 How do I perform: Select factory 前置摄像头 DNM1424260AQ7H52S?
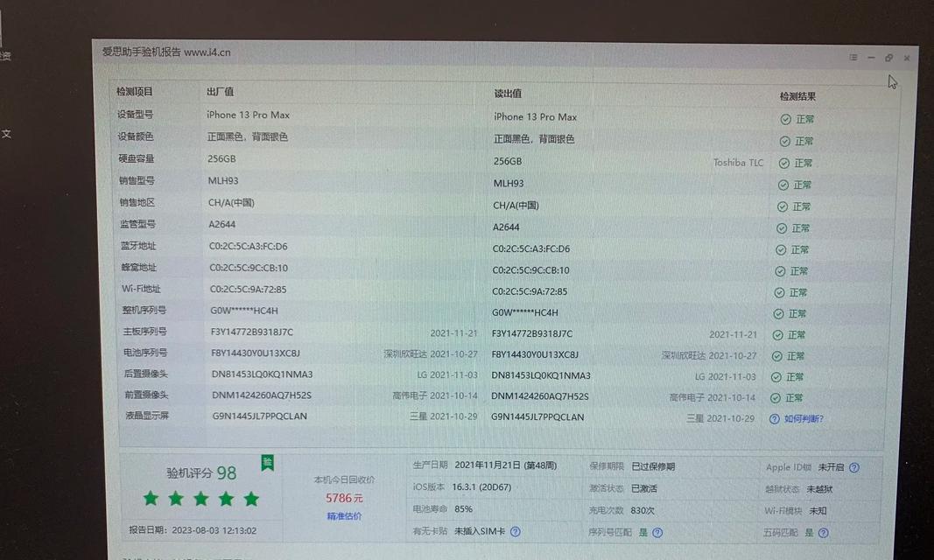coord(262,395)
